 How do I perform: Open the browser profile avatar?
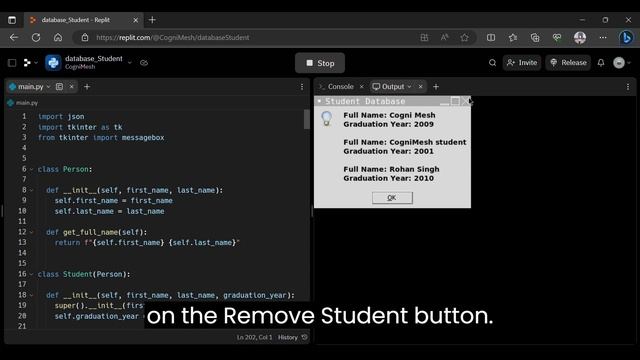580,38
